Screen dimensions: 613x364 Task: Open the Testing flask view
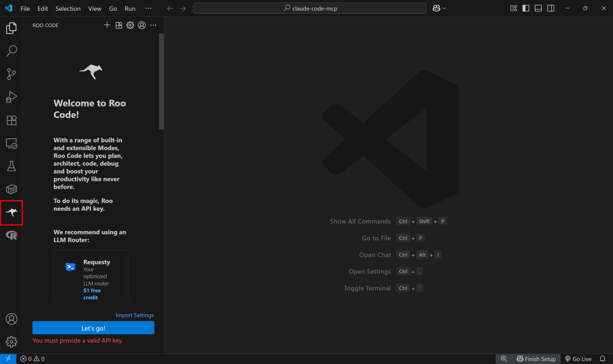[11, 166]
